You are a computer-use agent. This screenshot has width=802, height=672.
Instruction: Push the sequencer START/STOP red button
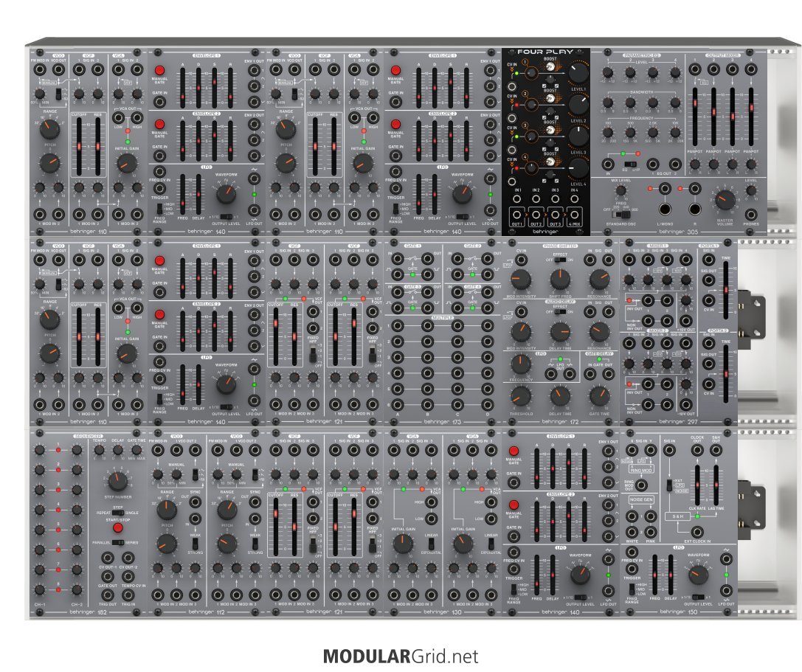117,528
